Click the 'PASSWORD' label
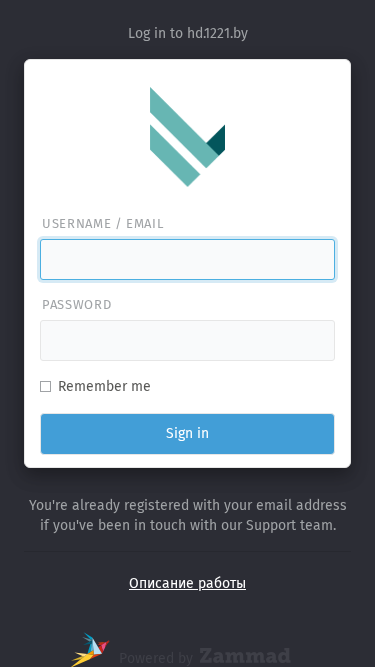Viewport: 375px width, 667px height. tap(77, 305)
